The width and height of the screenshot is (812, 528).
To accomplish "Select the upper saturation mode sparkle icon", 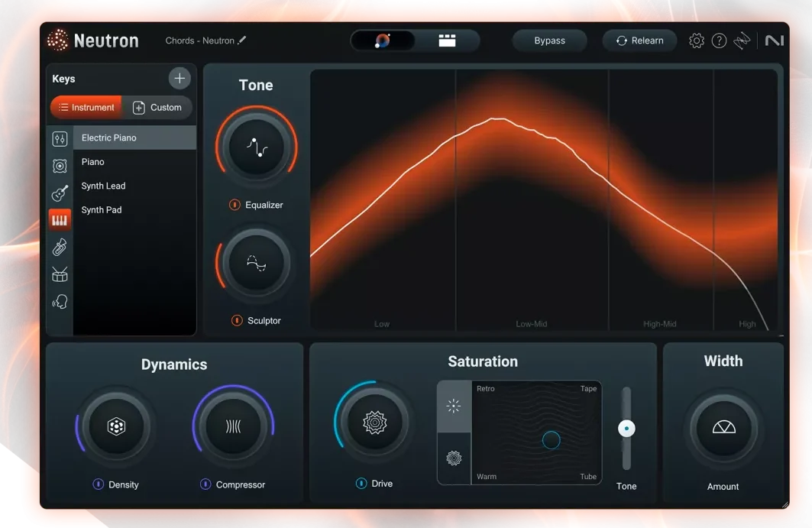I will tap(454, 406).
